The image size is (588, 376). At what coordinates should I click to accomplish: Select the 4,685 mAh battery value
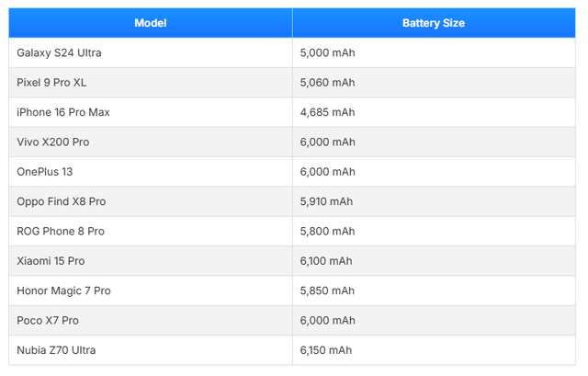coord(327,112)
